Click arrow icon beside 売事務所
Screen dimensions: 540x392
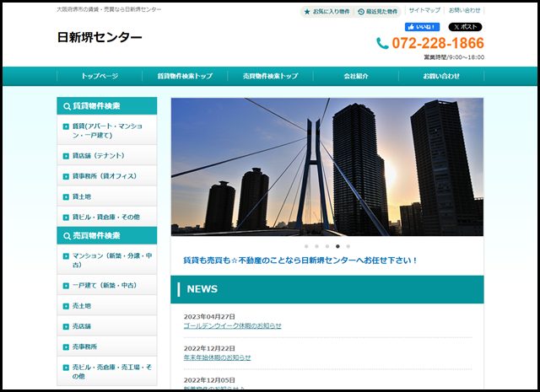click(66, 347)
